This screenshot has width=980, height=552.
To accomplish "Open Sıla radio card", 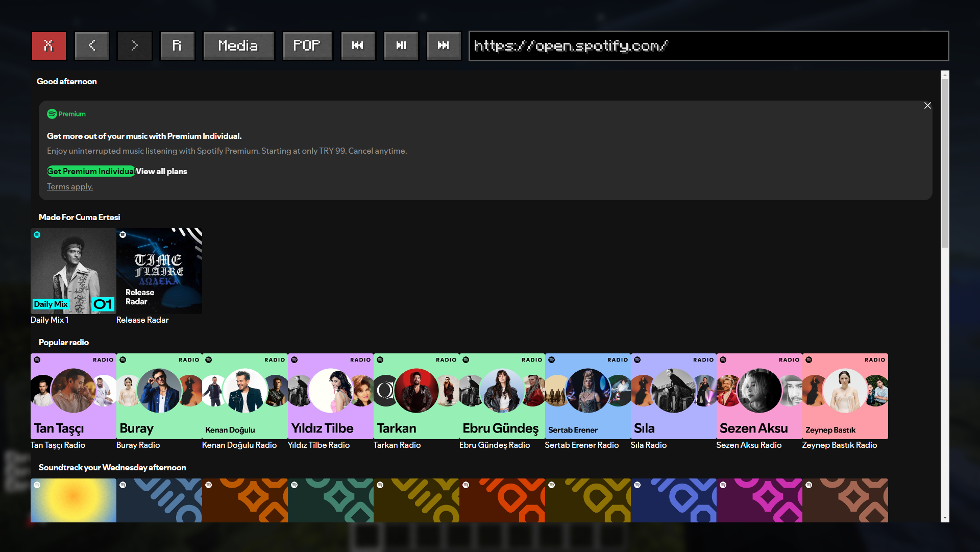I will (x=674, y=396).
